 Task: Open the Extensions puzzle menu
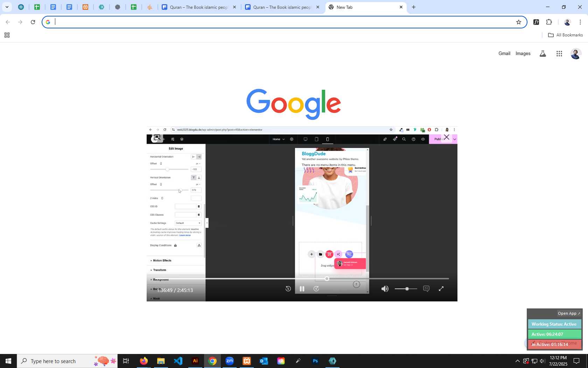(x=549, y=22)
